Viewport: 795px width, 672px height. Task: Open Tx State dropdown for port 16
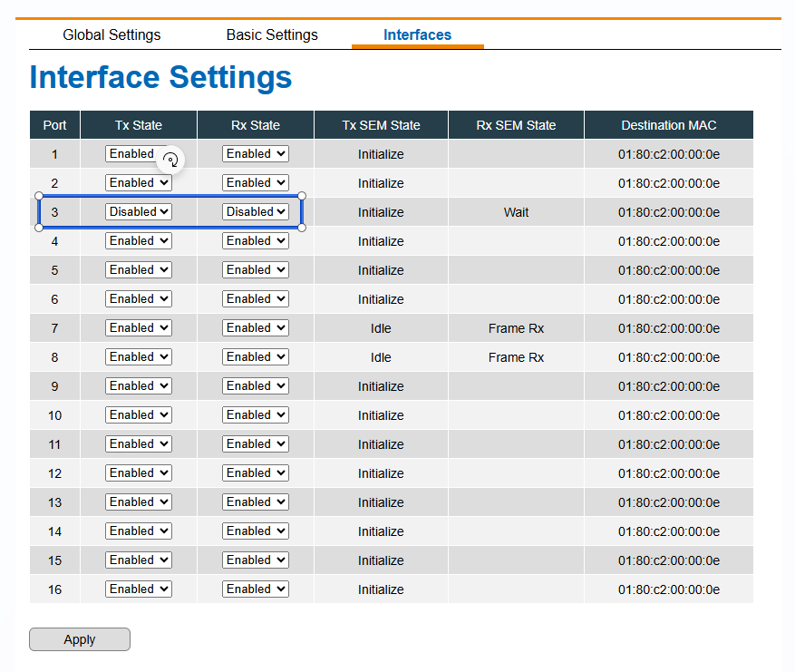click(139, 589)
